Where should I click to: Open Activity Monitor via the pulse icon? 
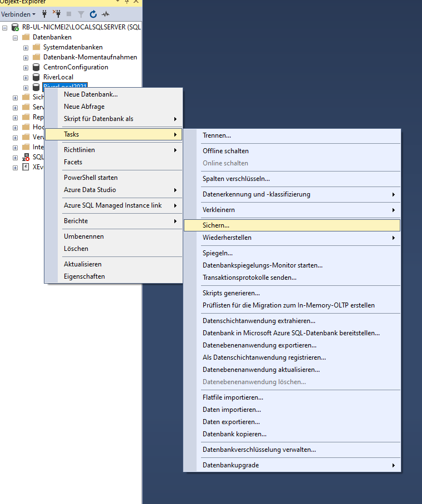pyautogui.click(x=105, y=14)
